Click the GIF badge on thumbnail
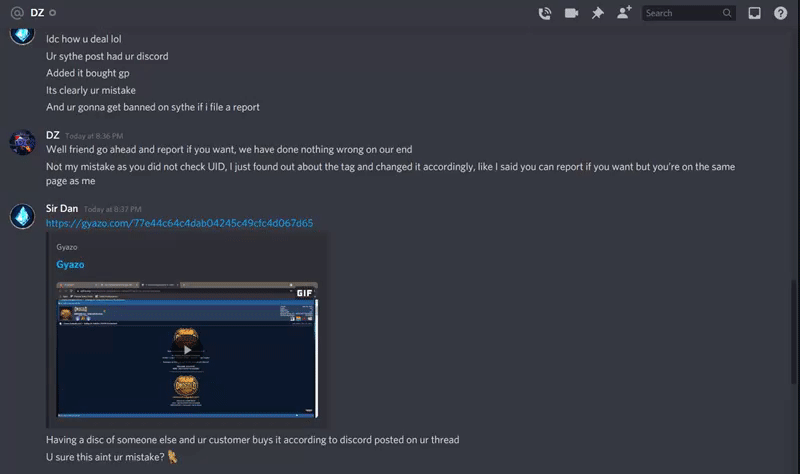 [304, 293]
